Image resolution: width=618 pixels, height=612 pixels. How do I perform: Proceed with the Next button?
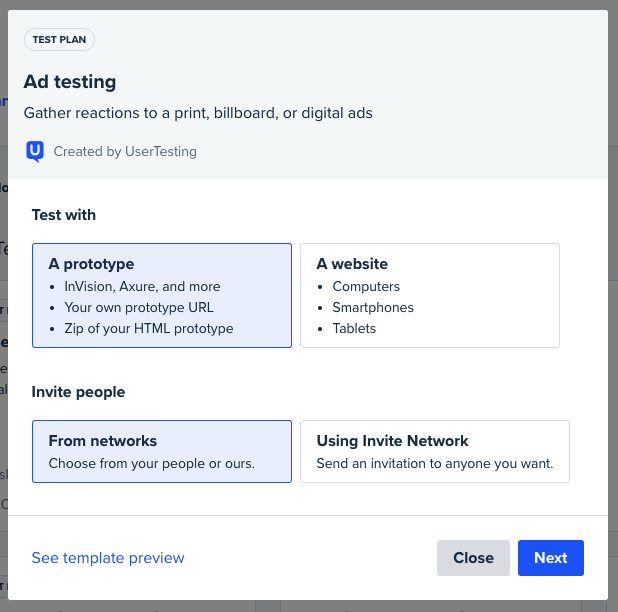(x=551, y=558)
